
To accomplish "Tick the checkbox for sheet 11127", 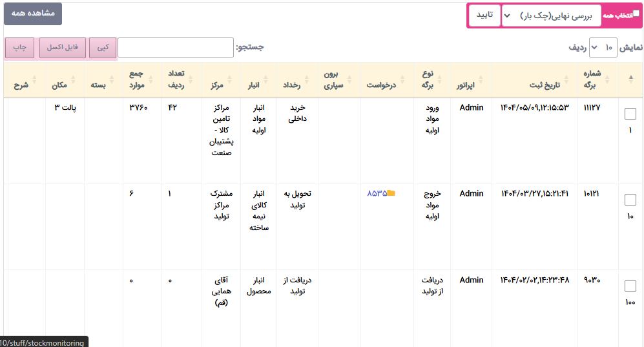I will coord(630,114).
